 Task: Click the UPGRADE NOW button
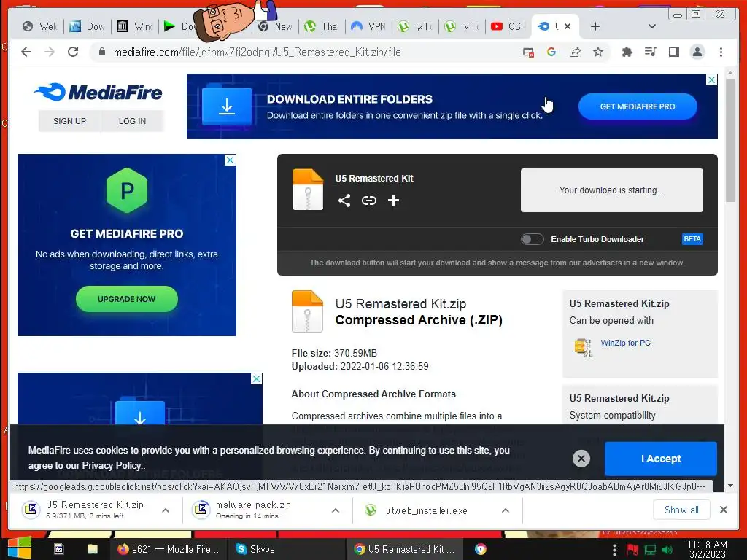[127, 299]
